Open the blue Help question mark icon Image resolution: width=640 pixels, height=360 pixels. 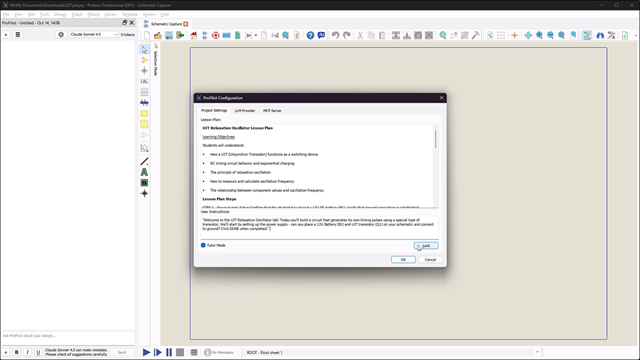coord(310,36)
